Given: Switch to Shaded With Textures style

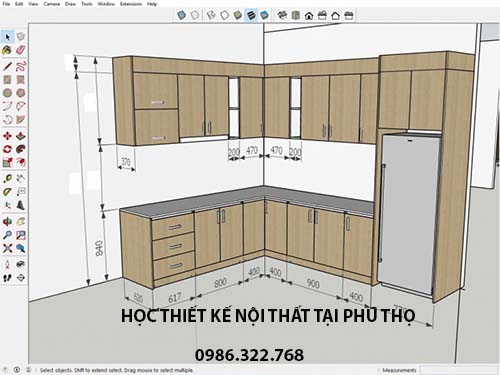Looking at the screenshot, I should tap(251, 15).
